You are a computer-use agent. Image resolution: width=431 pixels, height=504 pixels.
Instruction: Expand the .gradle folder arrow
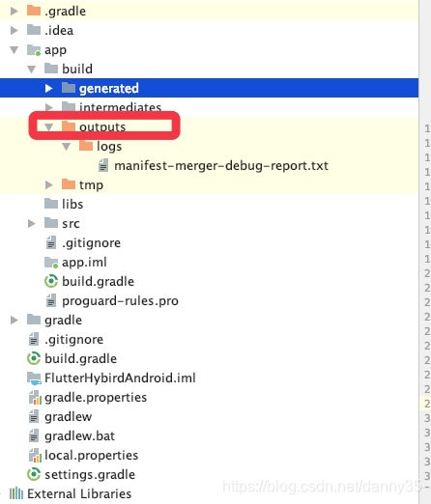pos(14,12)
